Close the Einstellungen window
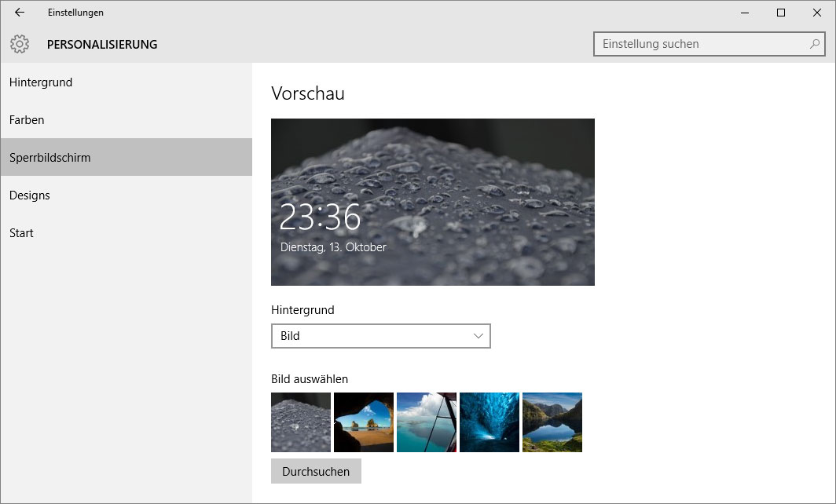Viewport: 836px width, 504px height. (x=817, y=13)
